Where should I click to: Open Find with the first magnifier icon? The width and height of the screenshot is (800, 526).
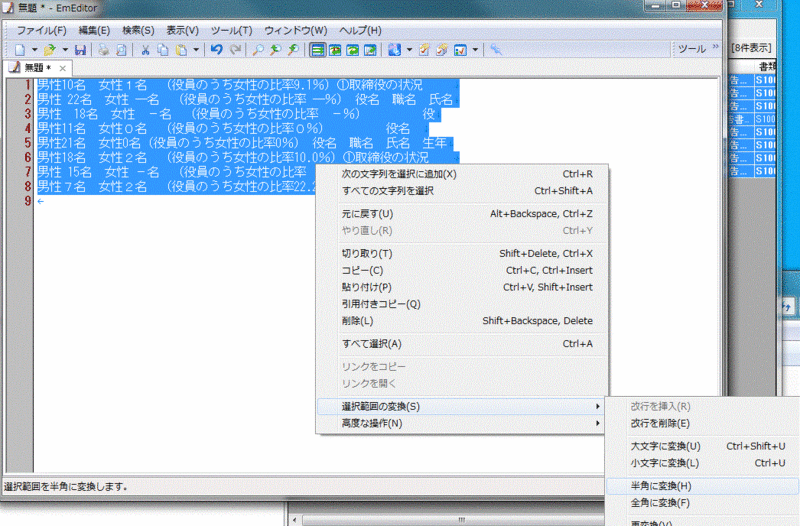tap(259, 50)
